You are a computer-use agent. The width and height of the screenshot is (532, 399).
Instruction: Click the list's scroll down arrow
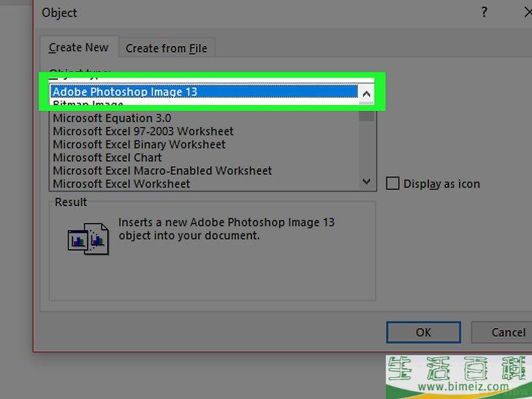coord(367,181)
